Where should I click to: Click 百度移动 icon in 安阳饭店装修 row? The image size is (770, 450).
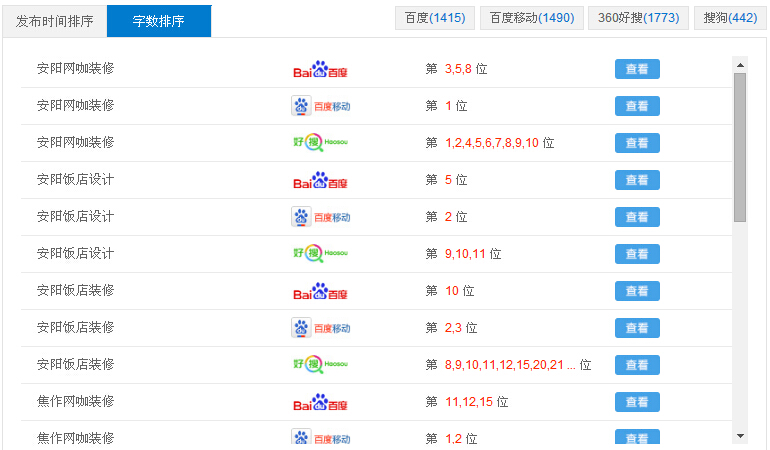[321, 328]
